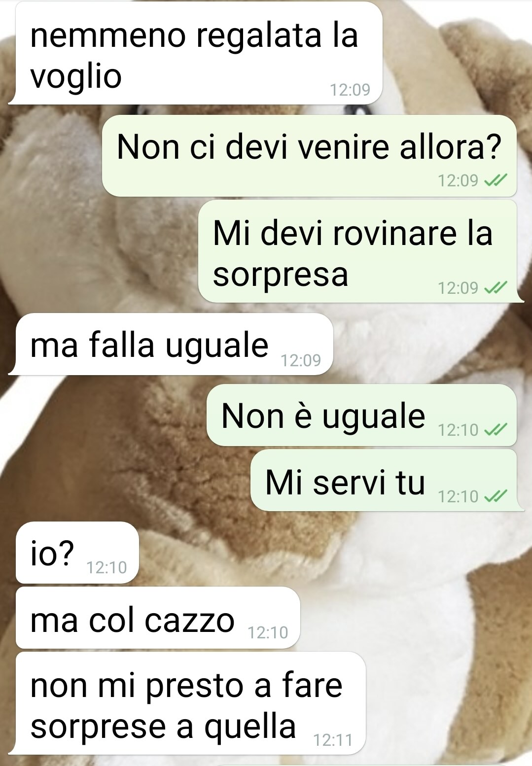The image size is (532, 766).
Task: Click the 12:11 timestamp on last message
Action: point(333,740)
